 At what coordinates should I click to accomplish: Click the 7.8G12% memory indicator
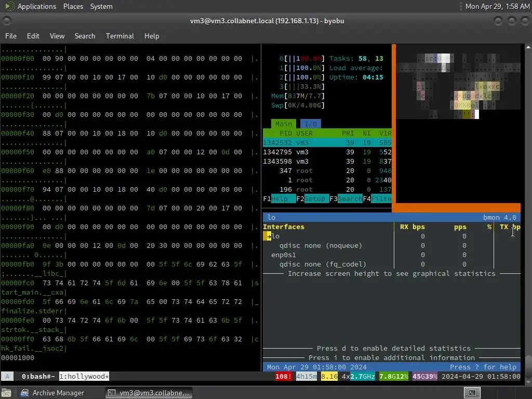pyautogui.click(x=394, y=376)
